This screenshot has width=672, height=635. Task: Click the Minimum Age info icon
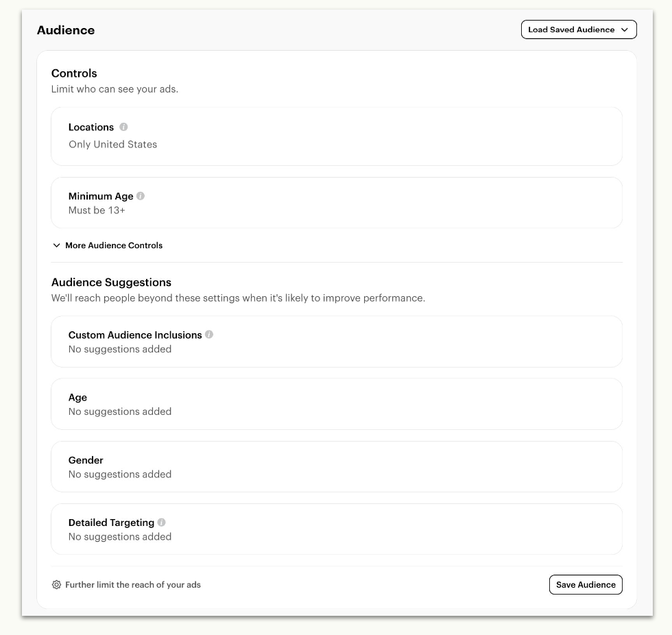click(141, 196)
